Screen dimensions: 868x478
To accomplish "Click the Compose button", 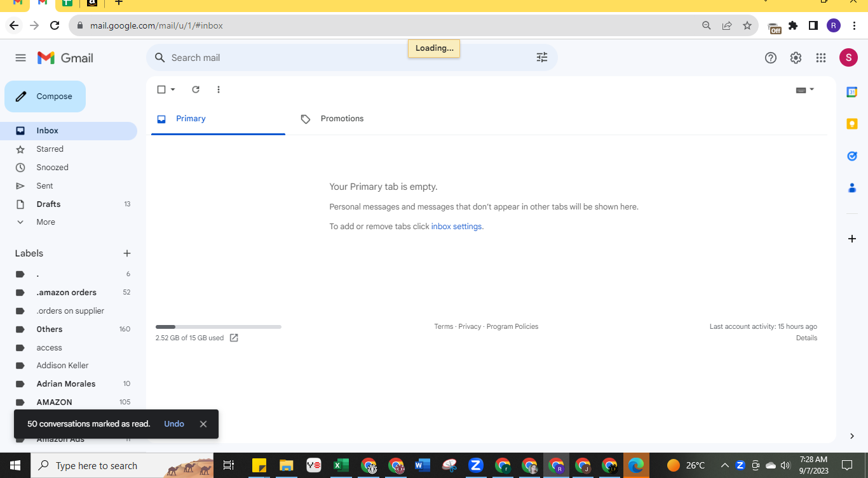I will 45,96.
